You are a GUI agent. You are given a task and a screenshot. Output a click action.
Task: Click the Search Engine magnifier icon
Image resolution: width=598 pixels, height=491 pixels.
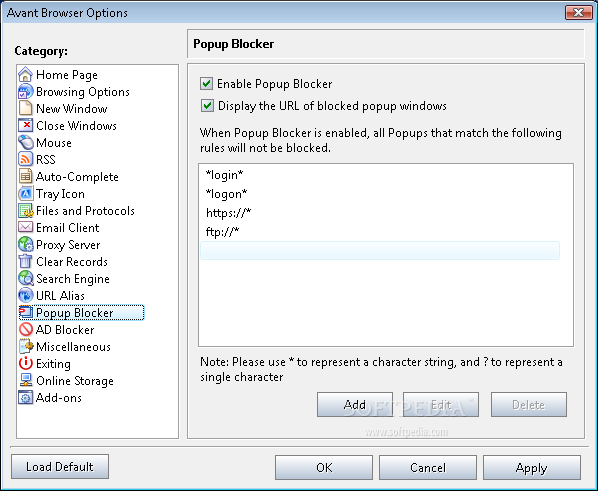26,279
